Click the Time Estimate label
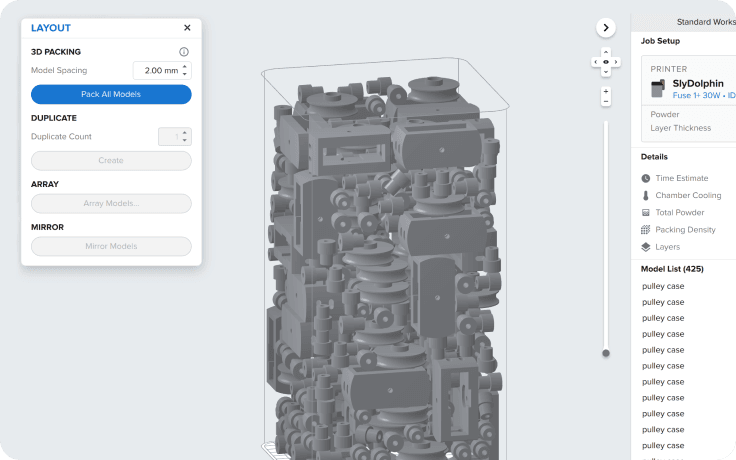This screenshot has width=736, height=460. coord(682,178)
